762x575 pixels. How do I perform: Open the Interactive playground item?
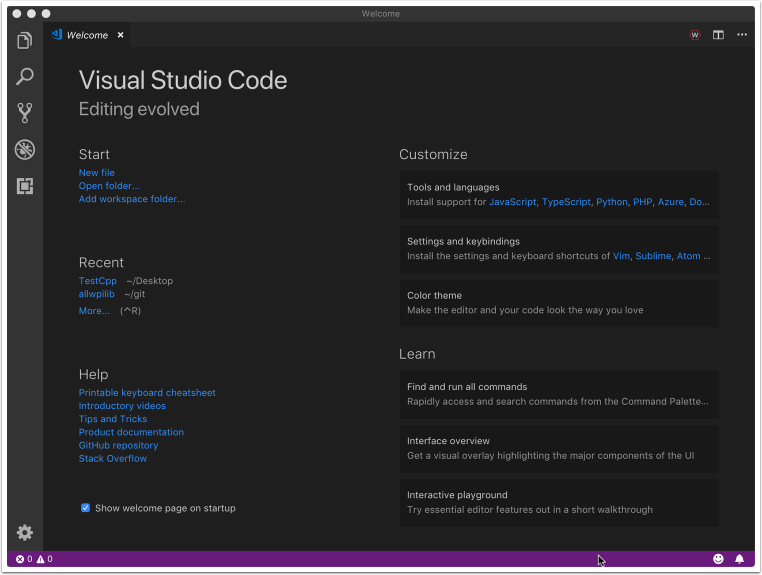point(558,502)
